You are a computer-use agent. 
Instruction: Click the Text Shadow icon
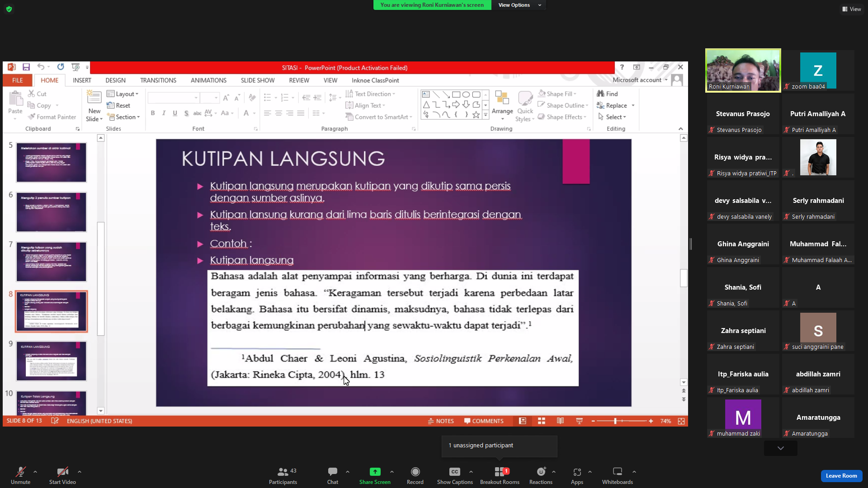(x=186, y=113)
